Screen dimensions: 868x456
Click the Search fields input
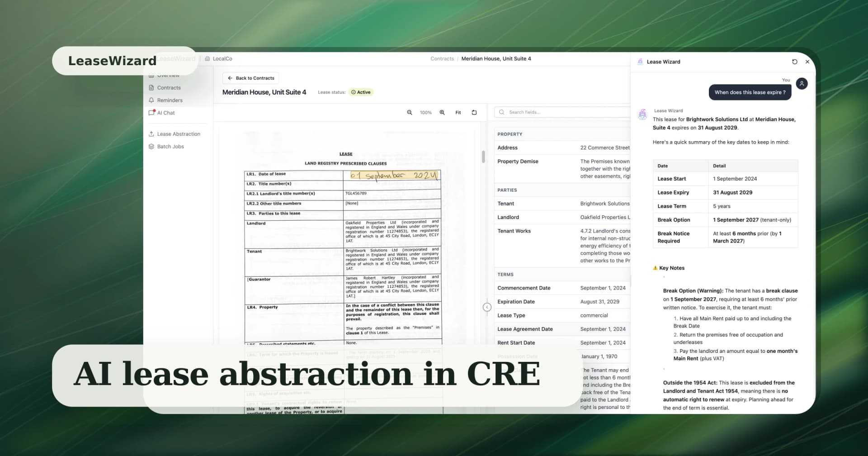pyautogui.click(x=562, y=112)
